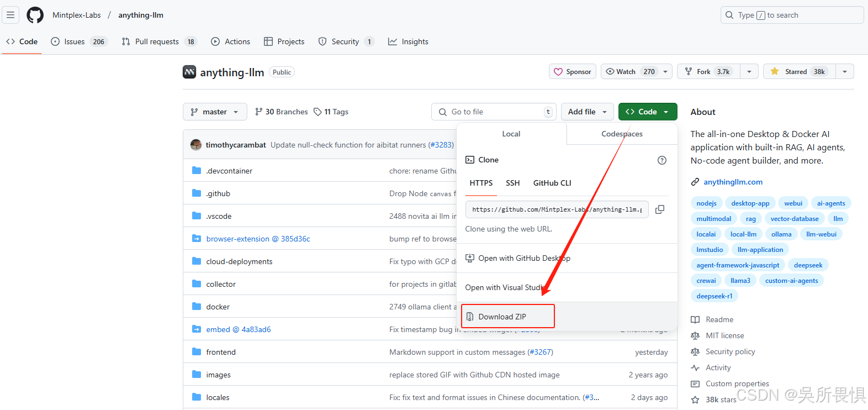The height and width of the screenshot is (410, 868).
Task: Open the Fork options caret
Action: point(749,71)
